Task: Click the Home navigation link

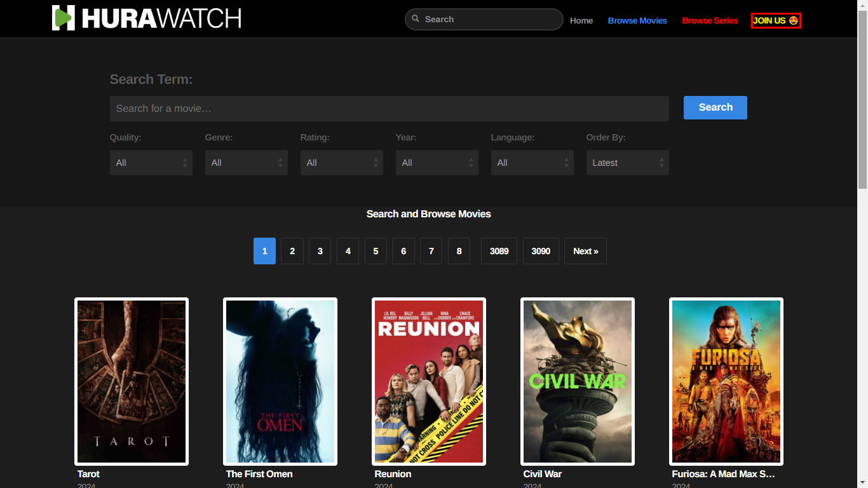Action: [581, 20]
